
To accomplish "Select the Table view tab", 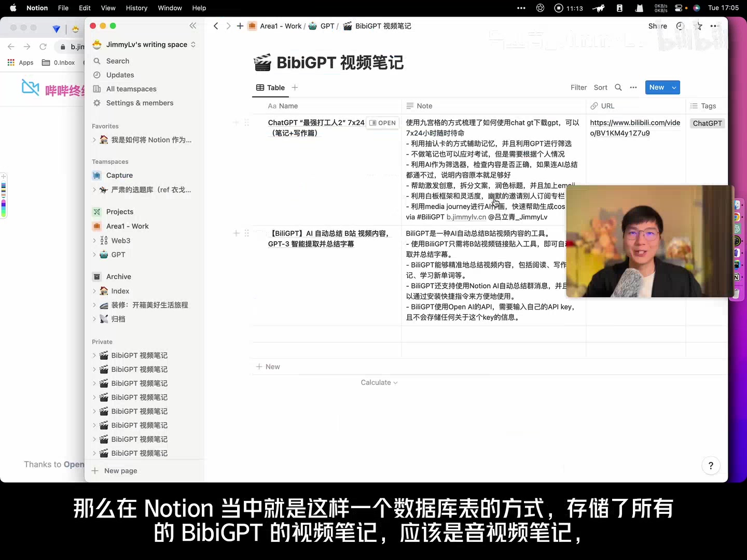I will click(x=270, y=87).
